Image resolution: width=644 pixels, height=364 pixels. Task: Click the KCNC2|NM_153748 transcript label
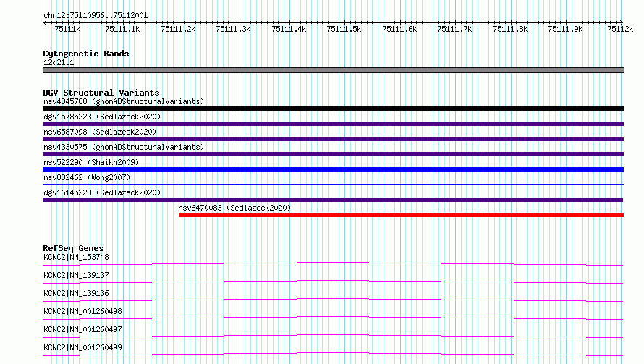tap(76, 257)
